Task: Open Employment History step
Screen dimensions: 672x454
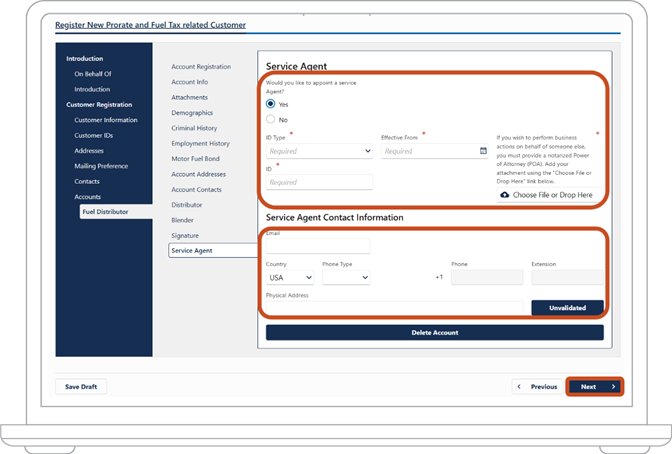Action: (201, 143)
